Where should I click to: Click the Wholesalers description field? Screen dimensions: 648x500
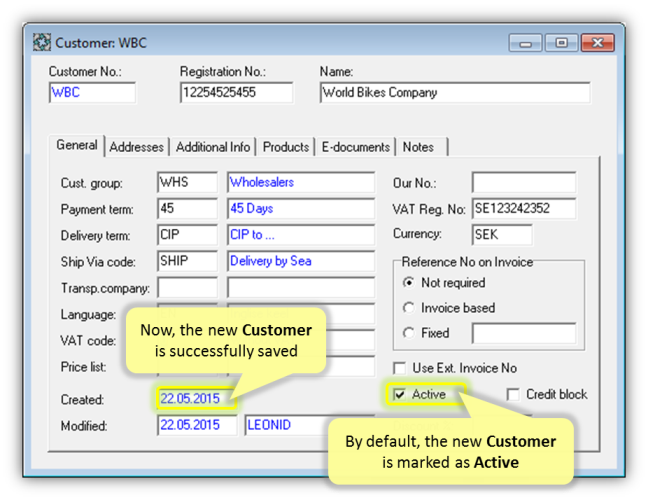[301, 182]
